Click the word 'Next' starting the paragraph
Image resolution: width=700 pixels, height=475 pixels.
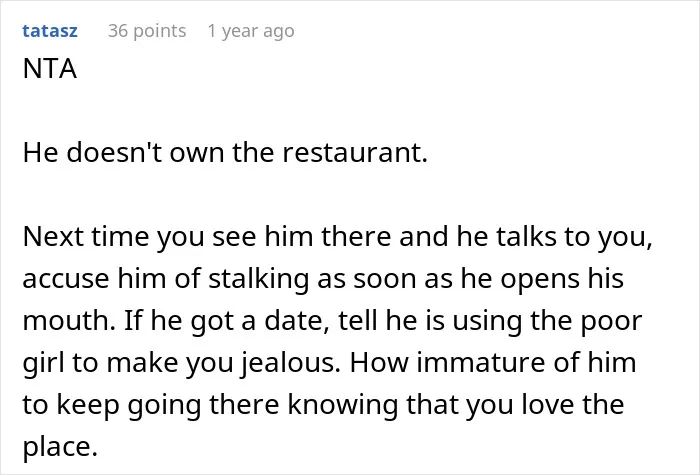click(x=53, y=237)
